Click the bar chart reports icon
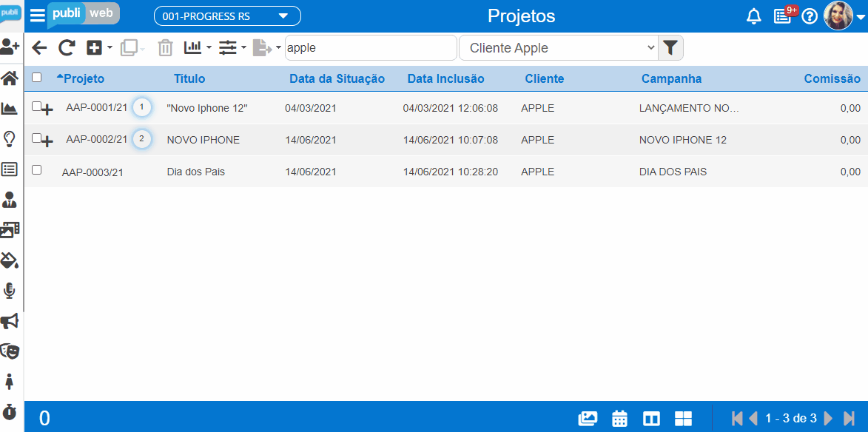Viewport: 868px width, 432px height. [x=193, y=47]
